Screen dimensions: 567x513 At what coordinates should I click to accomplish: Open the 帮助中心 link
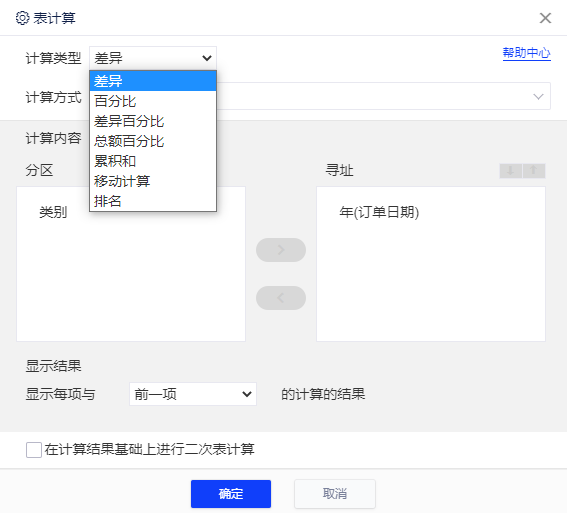pyautogui.click(x=526, y=54)
